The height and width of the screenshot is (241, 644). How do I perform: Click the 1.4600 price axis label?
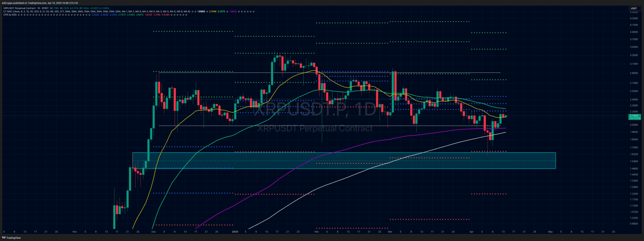pyautogui.click(x=634, y=168)
